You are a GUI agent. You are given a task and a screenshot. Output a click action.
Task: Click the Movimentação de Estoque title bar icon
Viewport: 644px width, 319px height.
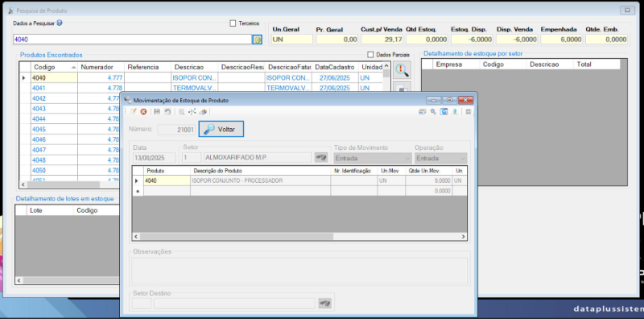click(x=128, y=101)
